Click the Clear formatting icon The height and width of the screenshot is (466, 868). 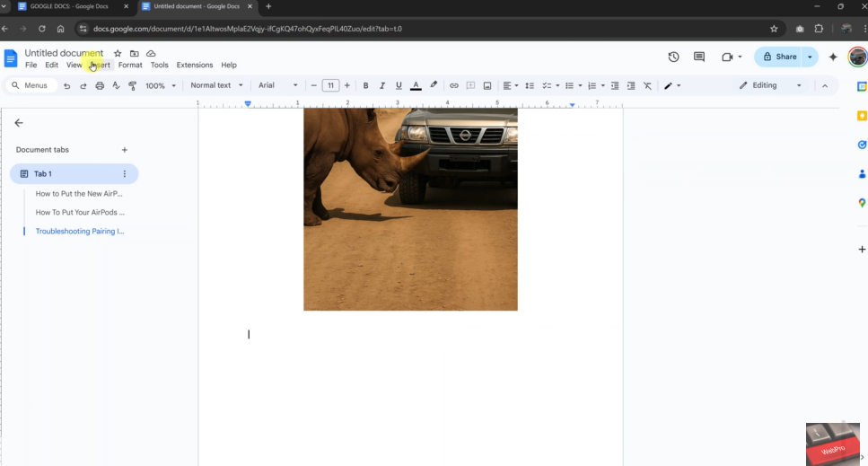click(647, 86)
